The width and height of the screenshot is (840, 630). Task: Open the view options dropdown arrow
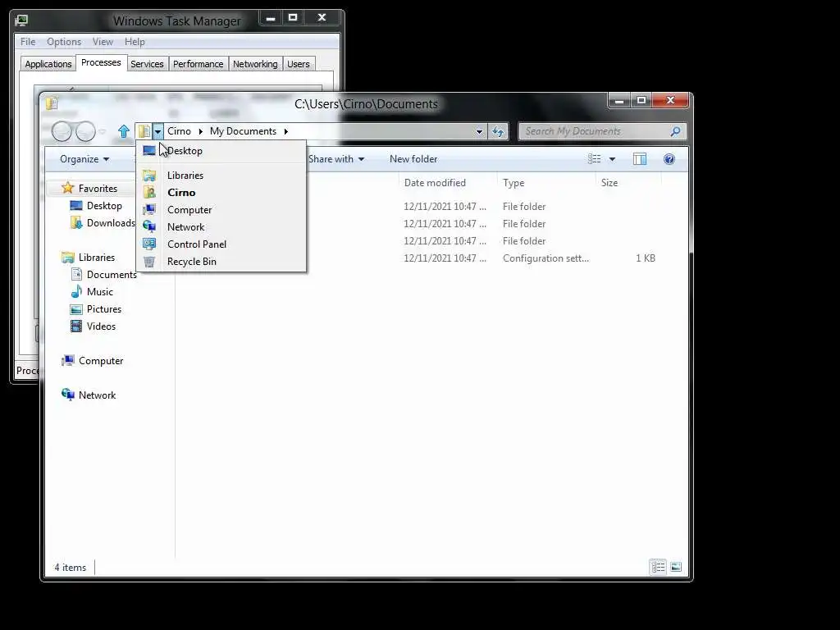[612, 159]
